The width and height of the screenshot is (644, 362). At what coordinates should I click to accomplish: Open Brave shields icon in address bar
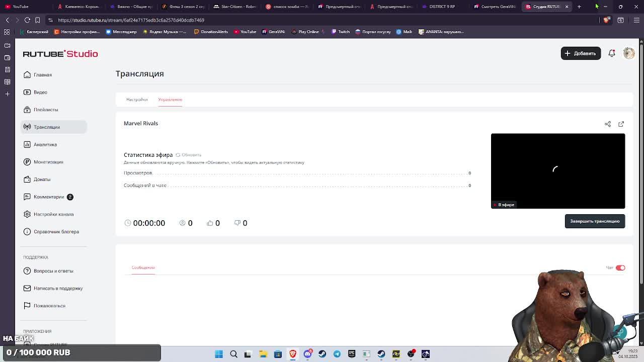[x=606, y=20]
